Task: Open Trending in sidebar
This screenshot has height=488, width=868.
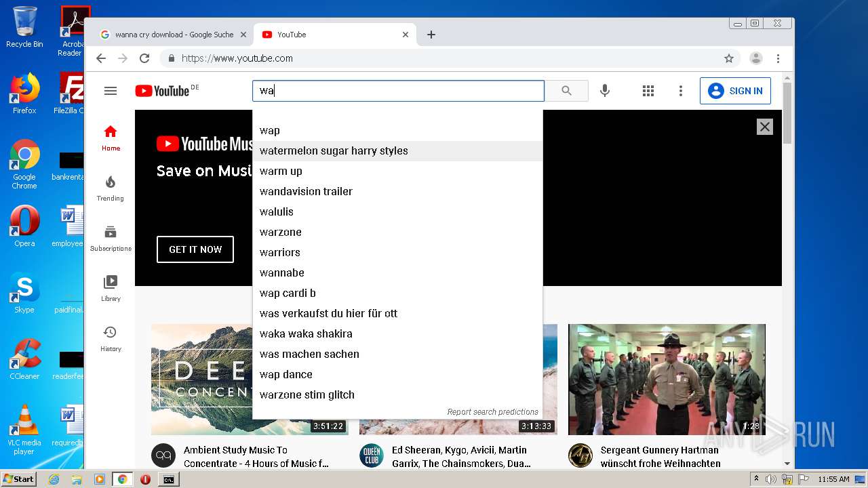Action: [x=111, y=188]
